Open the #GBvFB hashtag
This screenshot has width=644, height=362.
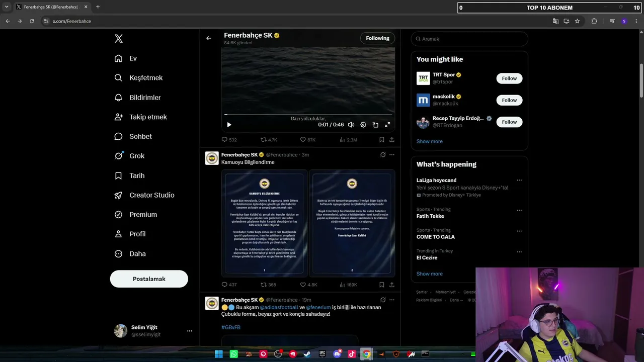click(231, 327)
